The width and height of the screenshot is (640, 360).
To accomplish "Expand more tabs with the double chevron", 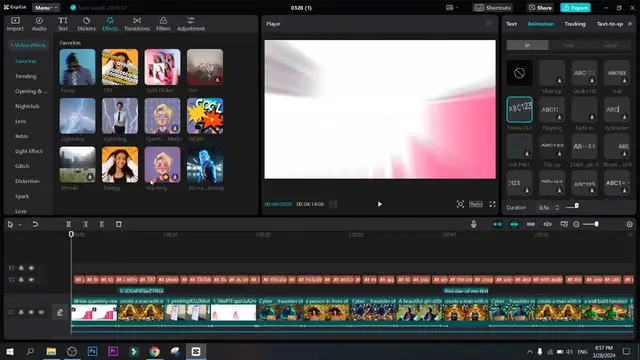I will (x=630, y=24).
